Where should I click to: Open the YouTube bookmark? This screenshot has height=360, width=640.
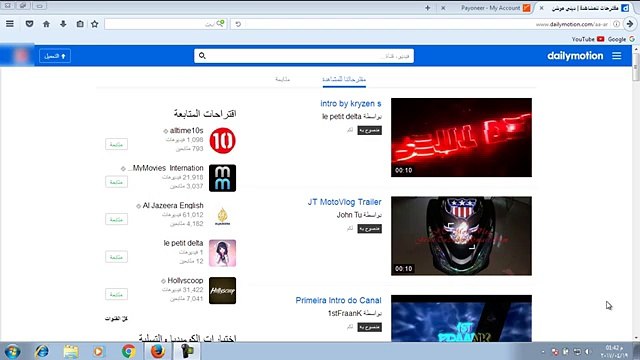(588, 39)
